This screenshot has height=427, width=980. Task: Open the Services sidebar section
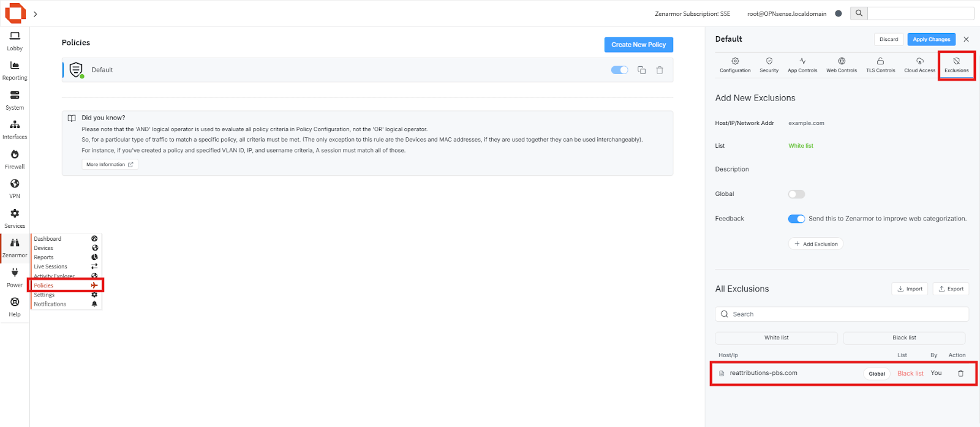click(x=15, y=219)
